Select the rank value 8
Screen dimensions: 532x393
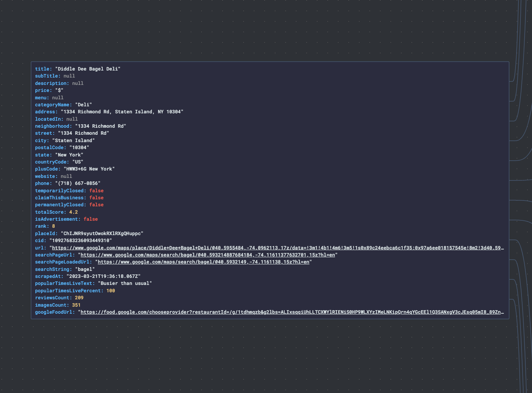pos(54,226)
